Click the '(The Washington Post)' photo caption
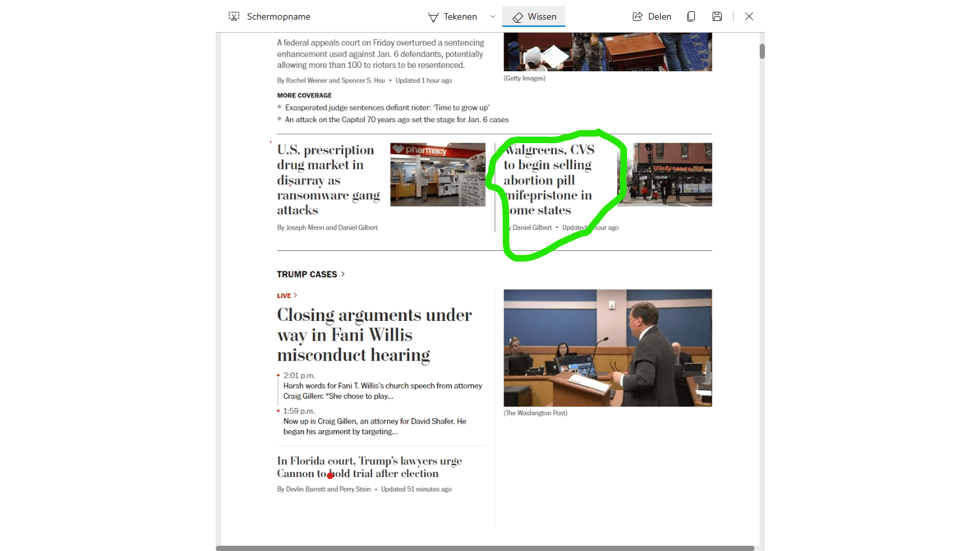980x551 pixels. [x=535, y=413]
